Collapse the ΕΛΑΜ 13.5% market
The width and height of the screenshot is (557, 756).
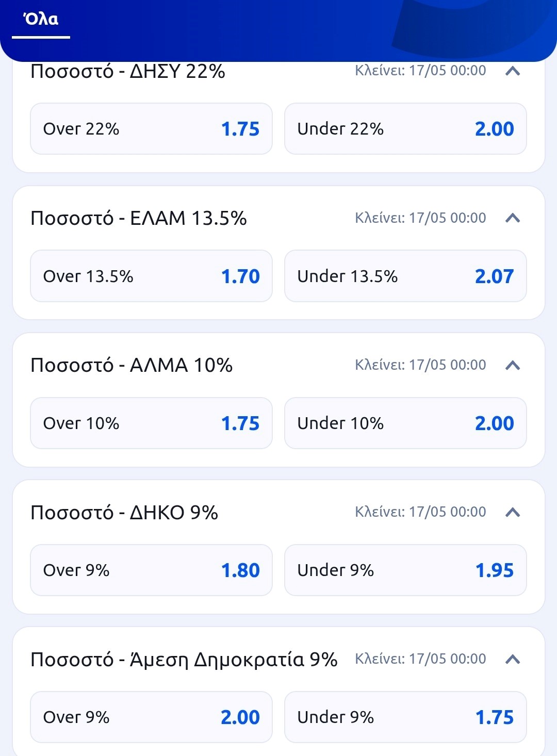coord(512,218)
